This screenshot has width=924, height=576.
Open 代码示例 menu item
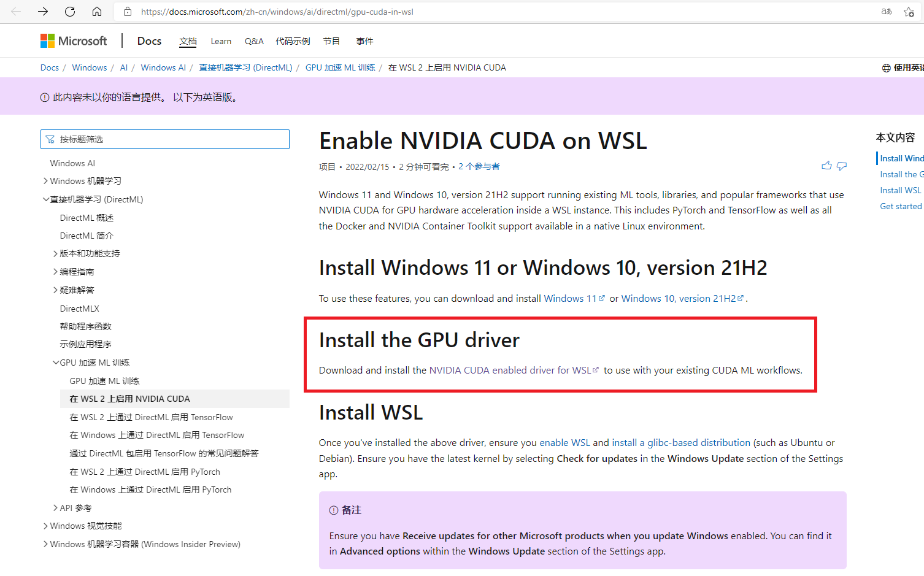(293, 41)
